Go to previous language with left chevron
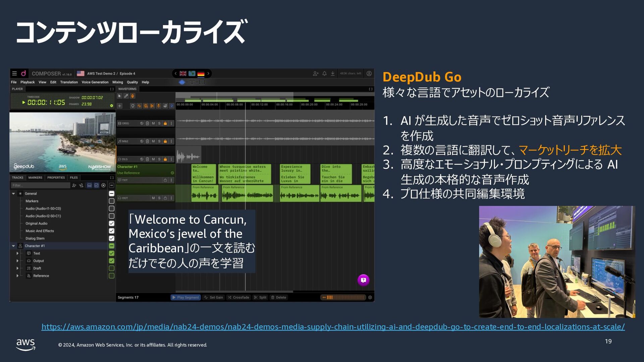 point(175,73)
